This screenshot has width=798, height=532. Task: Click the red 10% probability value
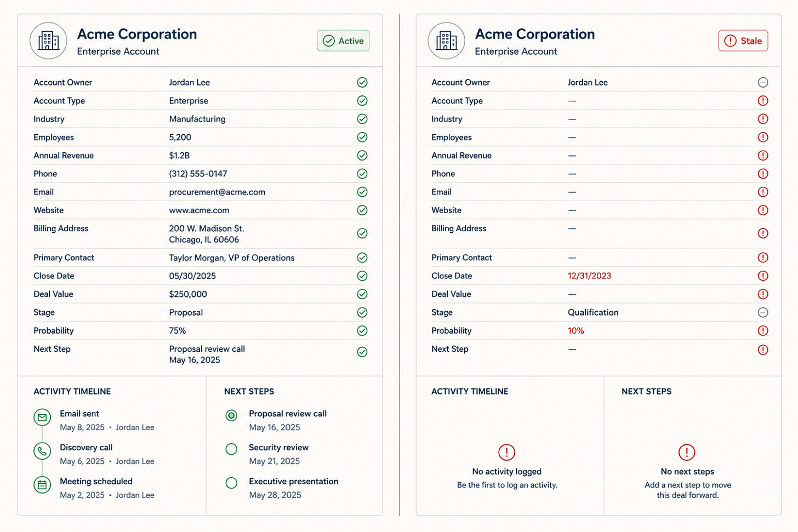point(576,331)
